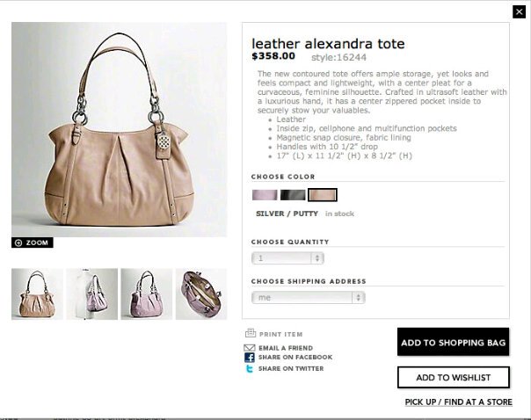View the tote interior top-view thumbnail
531x420 pixels.
pyautogui.click(x=201, y=293)
